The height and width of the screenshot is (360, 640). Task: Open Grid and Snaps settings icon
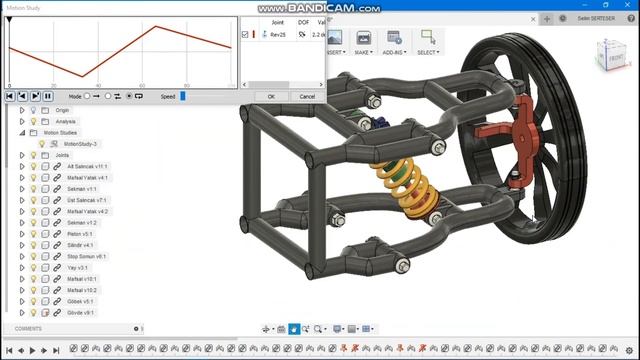point(353,329)
